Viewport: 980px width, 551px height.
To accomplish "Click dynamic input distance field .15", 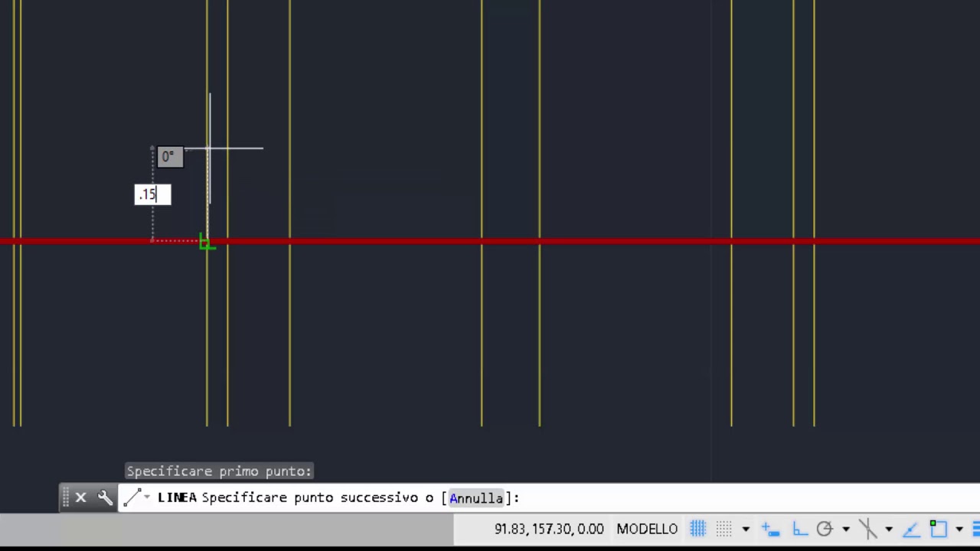I will 153,194.
